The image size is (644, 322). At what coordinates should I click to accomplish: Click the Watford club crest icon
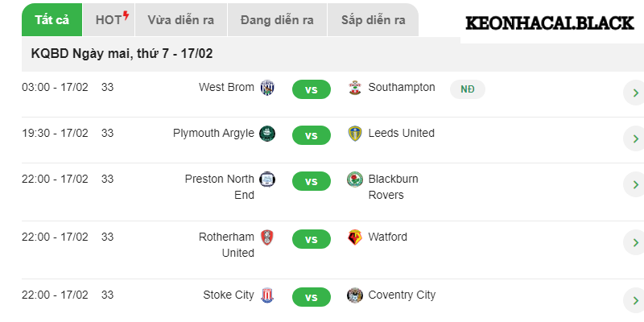[x=354, y=237]
